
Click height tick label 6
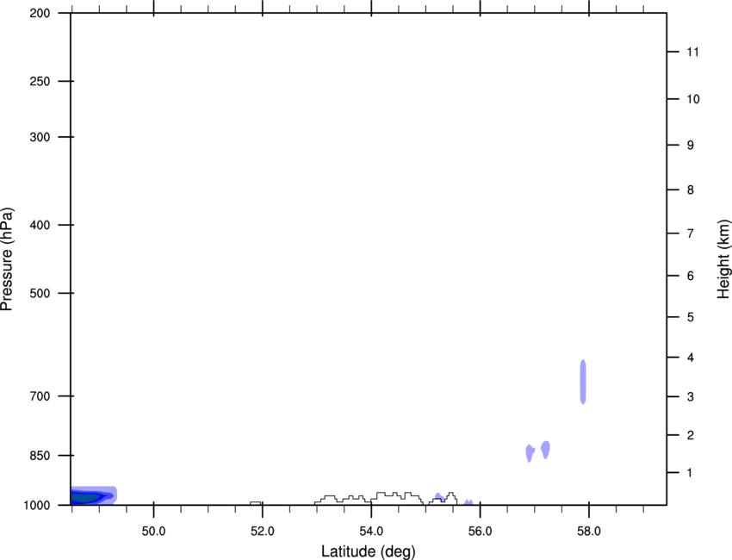690,276
